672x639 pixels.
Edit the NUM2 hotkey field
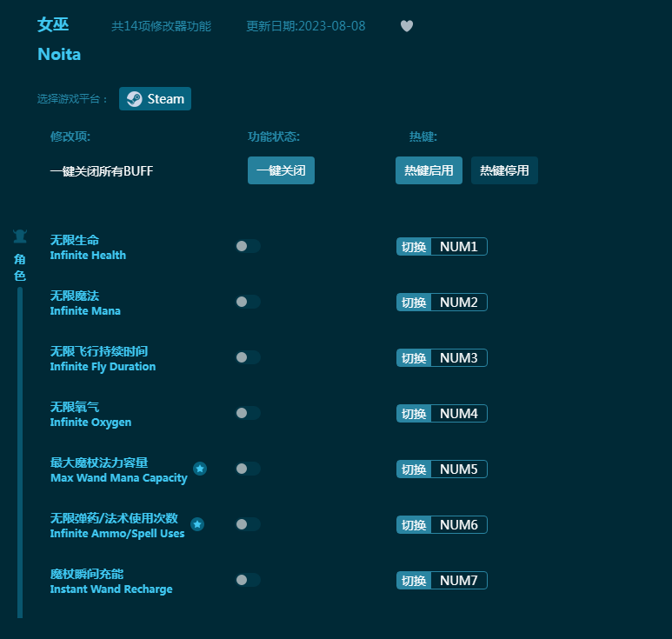pos(459,303)
